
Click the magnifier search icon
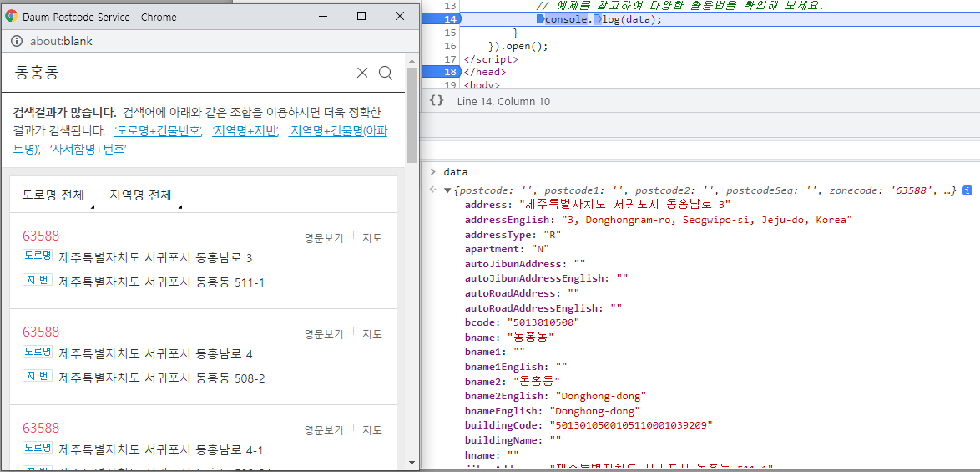pos(386,74)
